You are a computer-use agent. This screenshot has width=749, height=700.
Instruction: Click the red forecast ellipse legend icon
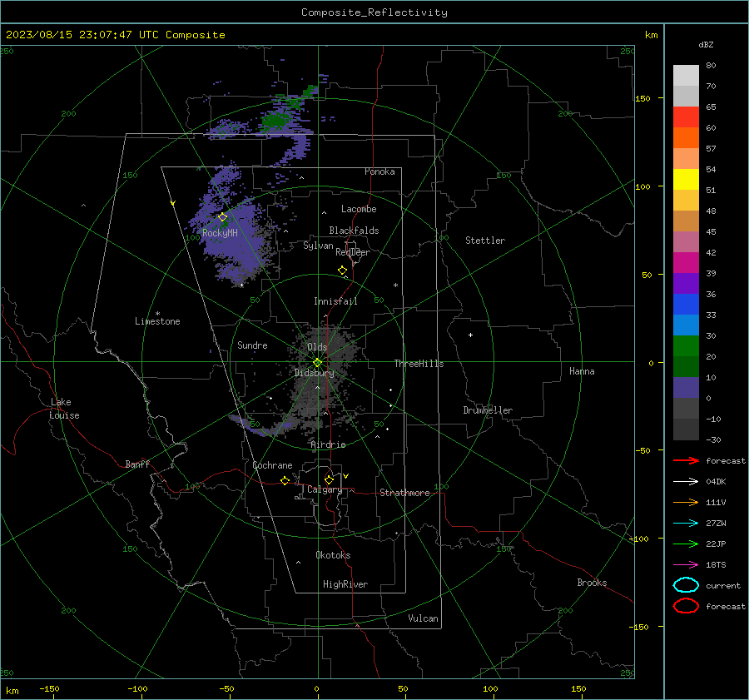tap(686, 606)
